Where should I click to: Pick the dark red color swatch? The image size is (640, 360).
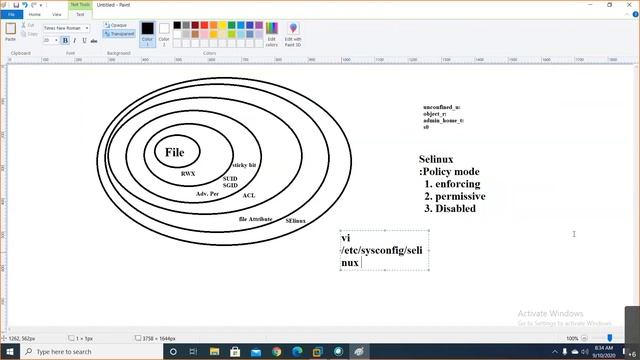[195, 25]
